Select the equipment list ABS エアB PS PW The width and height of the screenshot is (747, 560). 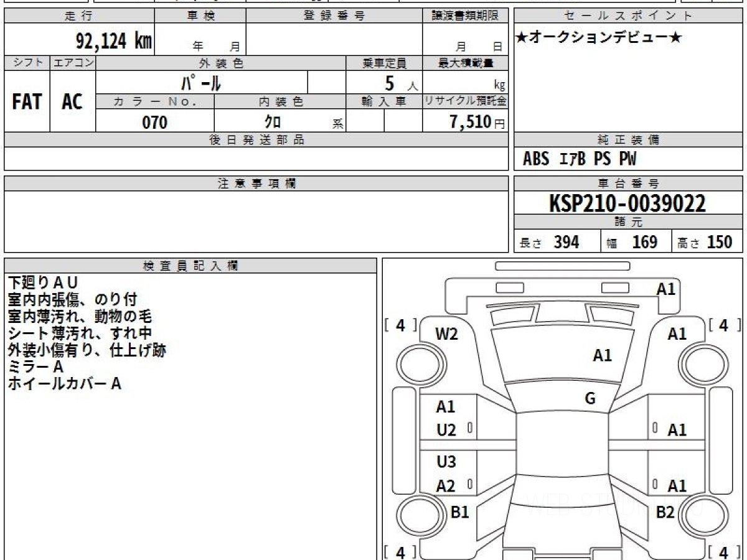(580, 159)
